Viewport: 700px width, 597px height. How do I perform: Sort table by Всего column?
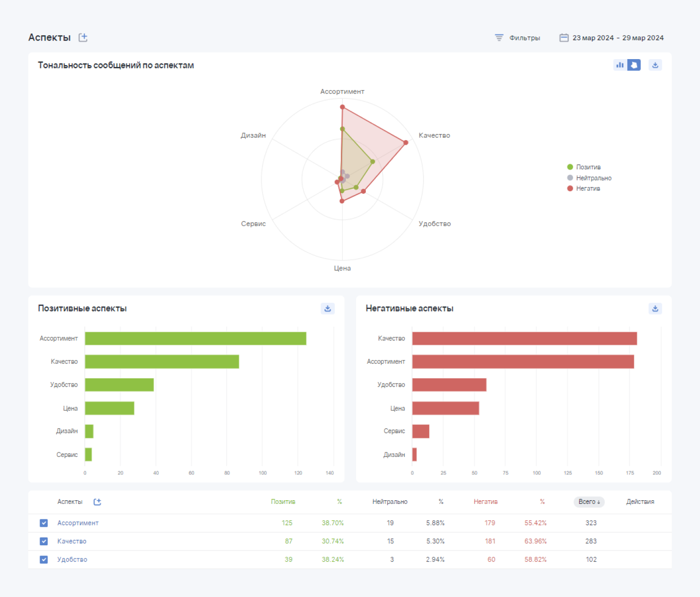tap(589, 502)
